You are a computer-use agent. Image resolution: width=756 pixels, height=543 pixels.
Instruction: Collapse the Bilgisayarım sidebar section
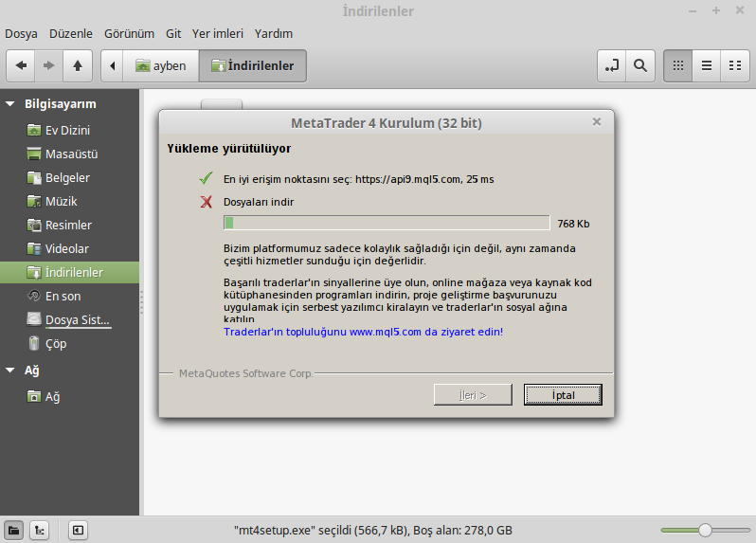10,103
